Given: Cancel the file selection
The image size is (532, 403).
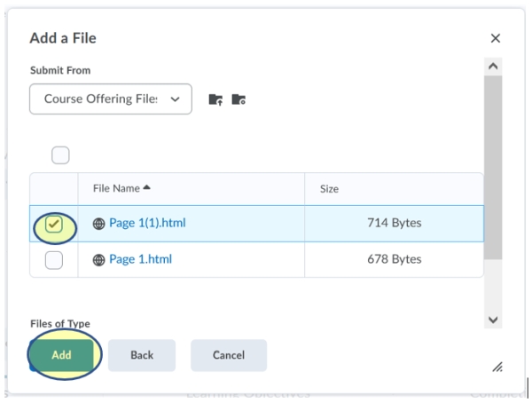Looking at the screenshot, I should [228, 355].
